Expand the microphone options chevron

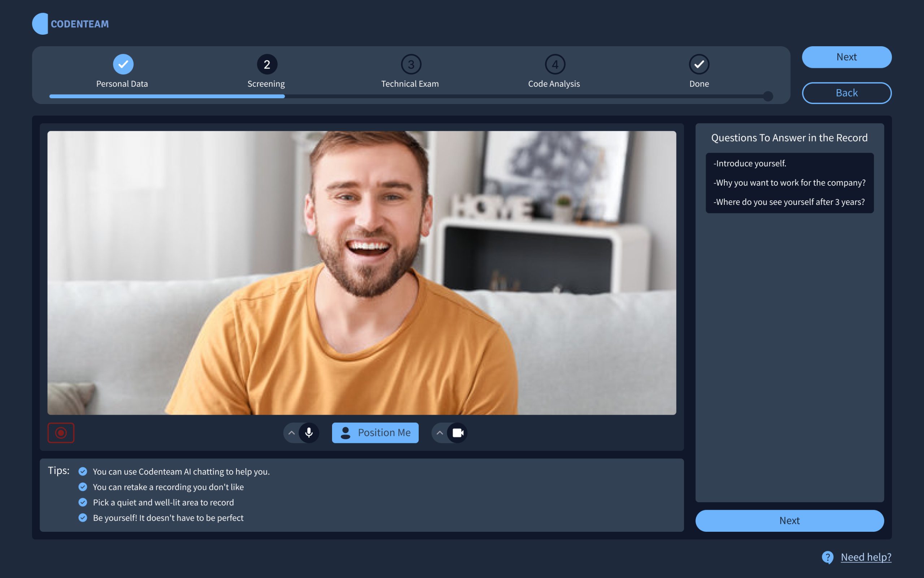click(291, 433)
